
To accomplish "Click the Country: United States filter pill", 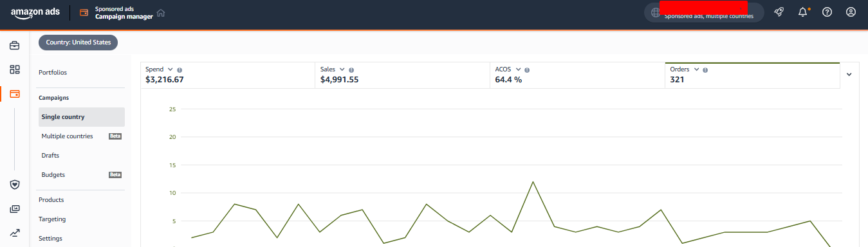I will pos(78,42).
